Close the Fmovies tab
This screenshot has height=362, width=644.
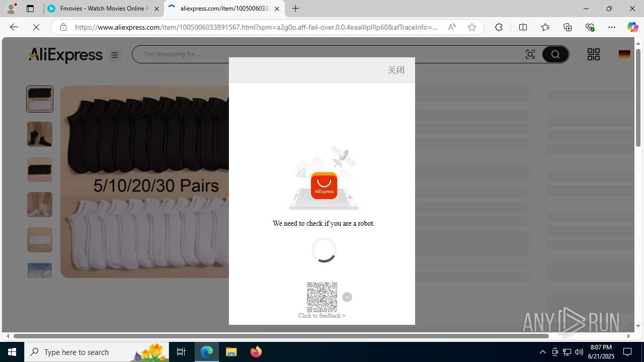(x=156, y=9)
